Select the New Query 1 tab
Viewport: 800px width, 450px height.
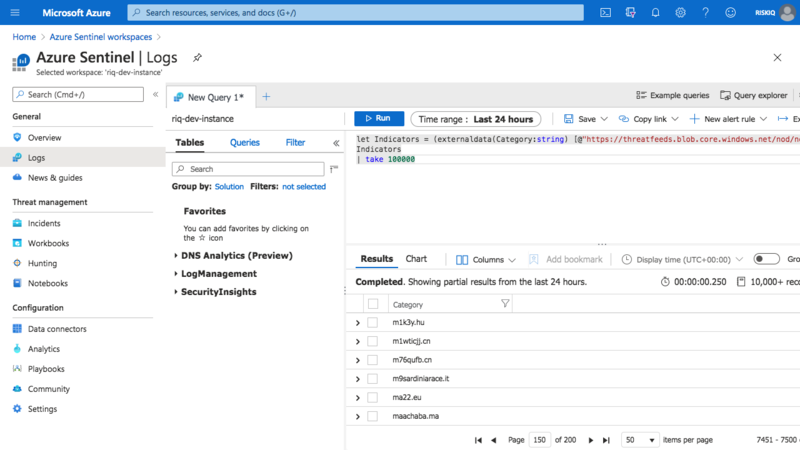pyautogui.click(x=211, y=97)
